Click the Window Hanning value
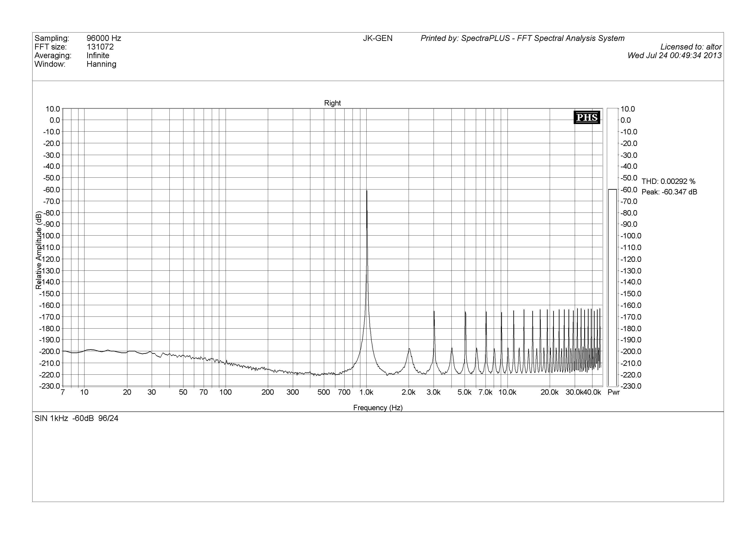756x534 pixels. [102, 64]
